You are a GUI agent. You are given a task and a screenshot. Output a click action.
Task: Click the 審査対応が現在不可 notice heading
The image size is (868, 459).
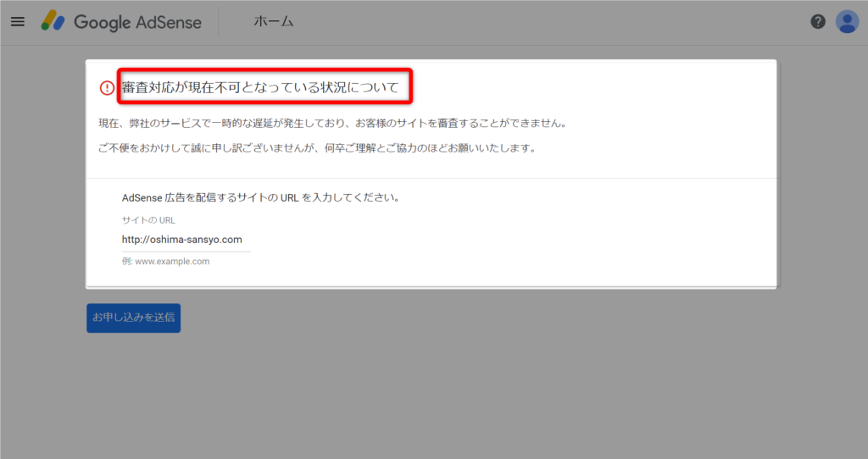tap(259, 87)
